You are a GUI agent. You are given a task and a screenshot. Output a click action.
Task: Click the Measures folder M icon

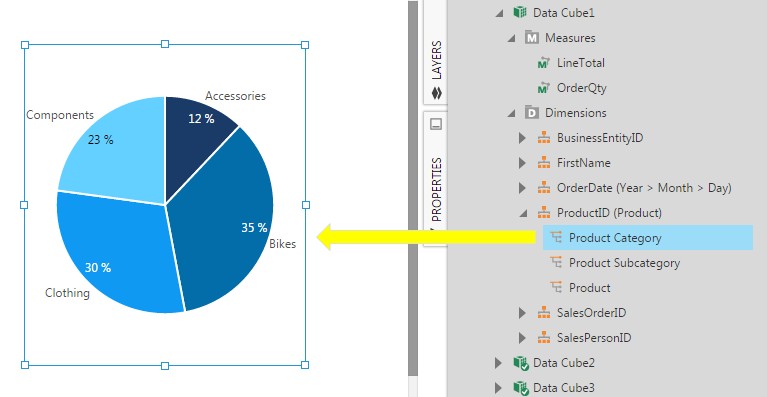pos(532,38)
